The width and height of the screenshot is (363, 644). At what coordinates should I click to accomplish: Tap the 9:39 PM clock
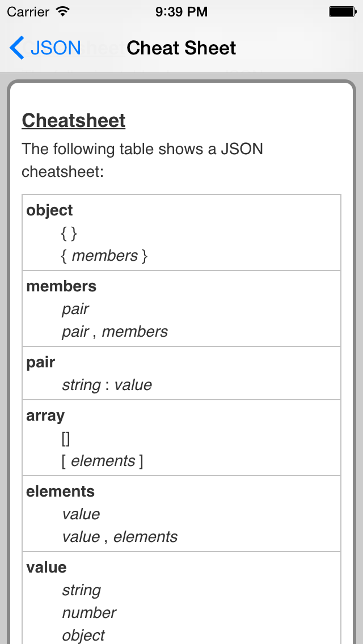tap(181, 11)
